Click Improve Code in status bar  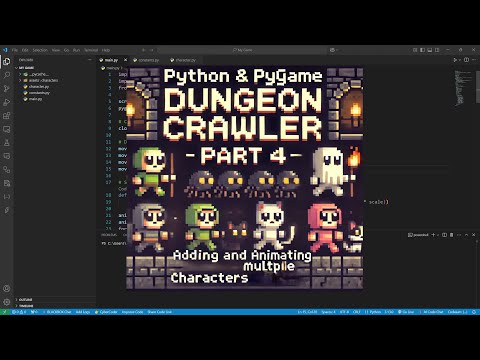pyautogui.click(x=132, y=312)
